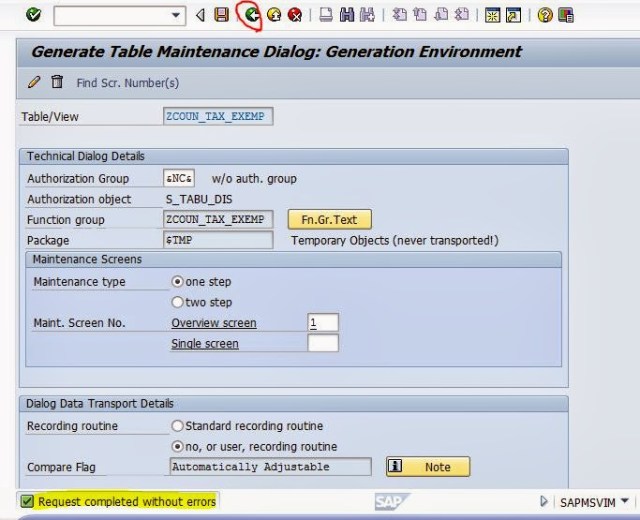Click the Generate Shortcut icon
The height and width of the screenshot is (520, 640).
(x=513, y=16)
